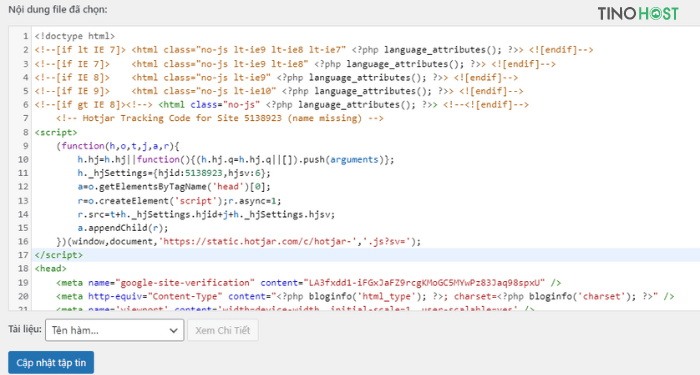Click the '[if IE 7]' conditional comment line
This screenshot has width=700, height=375.
click(295, 64)
